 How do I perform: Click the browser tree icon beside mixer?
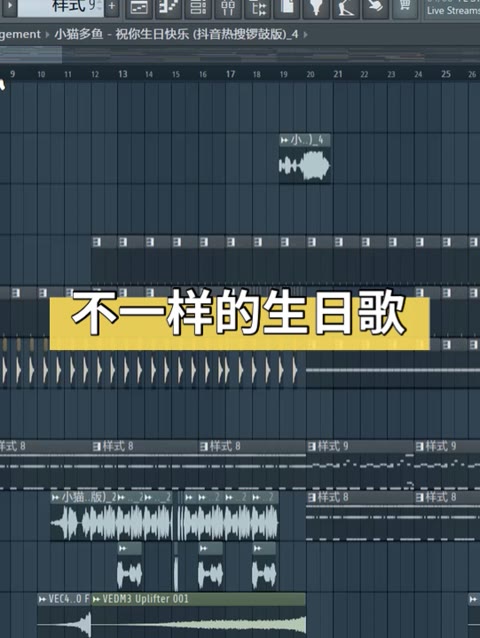257,8
